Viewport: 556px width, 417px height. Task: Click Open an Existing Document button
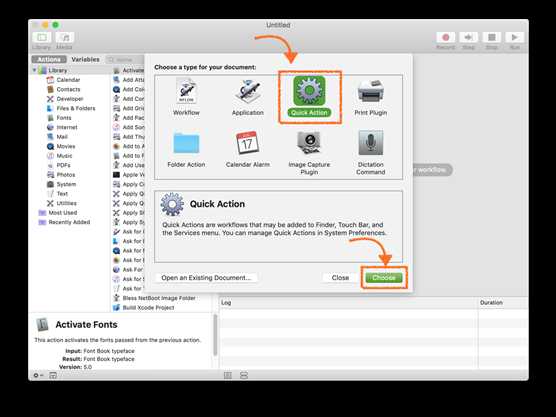pyautogui.click(x=206, y=277)
